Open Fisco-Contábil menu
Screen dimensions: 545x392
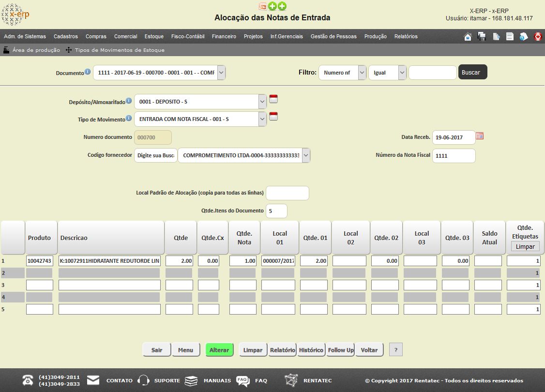coord(188,36)
